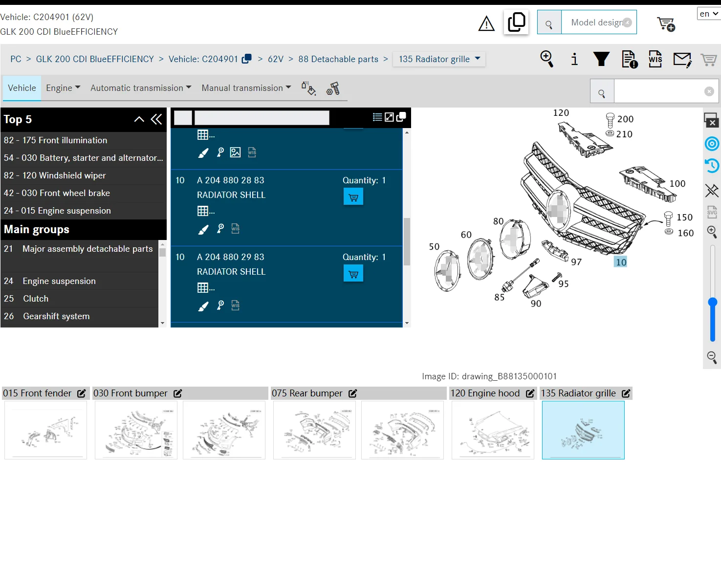Open 42 - 030 Front wheel brake
Viewport: 721px width, 588px height.
(83, 193)
